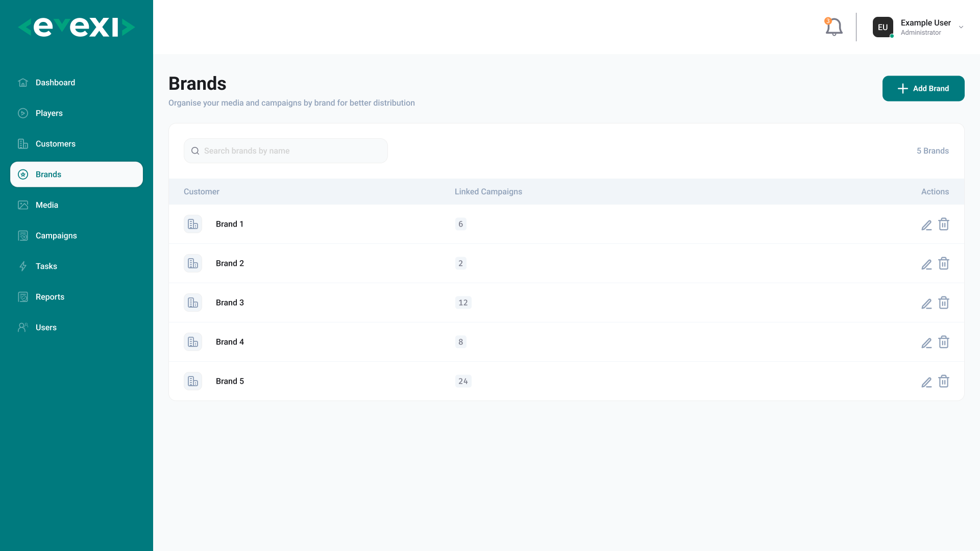Viewport: 980px width, 551px height.
Task: Sort by Linked Campaigns column header
Action: (x=488, y=192)
